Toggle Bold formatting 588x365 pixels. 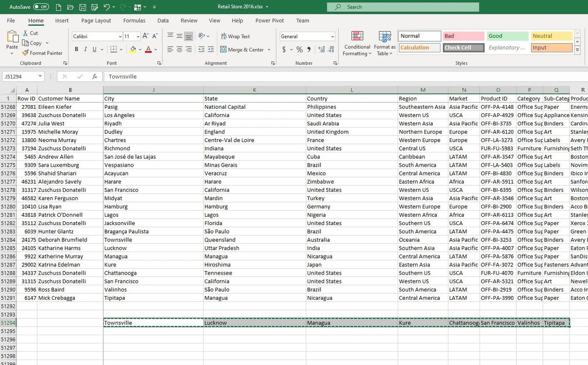point(76,50)
